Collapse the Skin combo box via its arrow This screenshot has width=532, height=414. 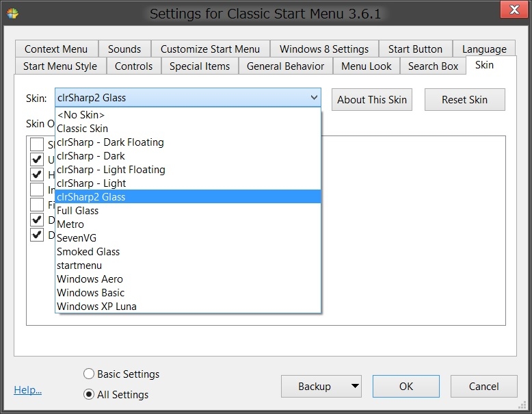(314, 98)
